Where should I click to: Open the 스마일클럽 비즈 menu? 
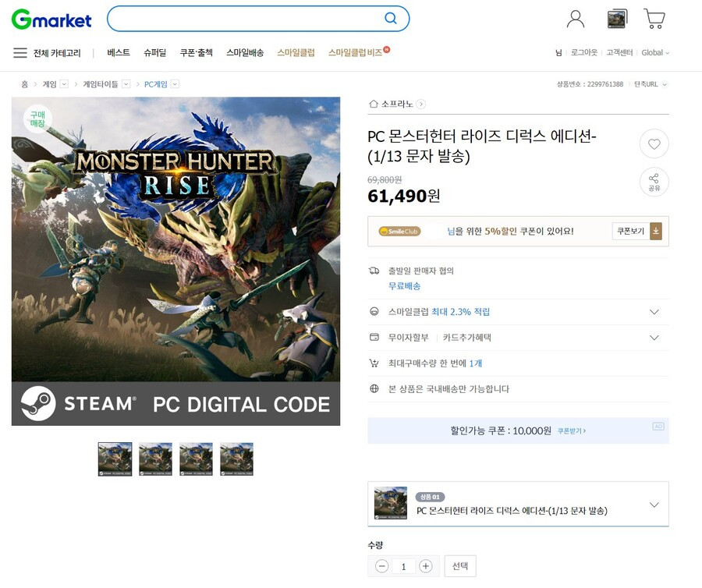tap(356, 53)
